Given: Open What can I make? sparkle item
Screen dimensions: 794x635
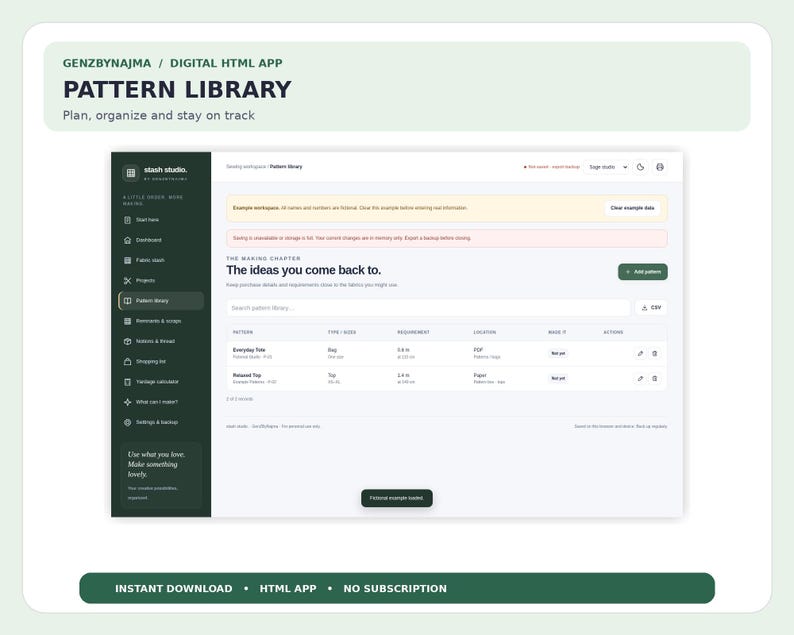Looking at the screenshot, I should click(x=161, y=402).
